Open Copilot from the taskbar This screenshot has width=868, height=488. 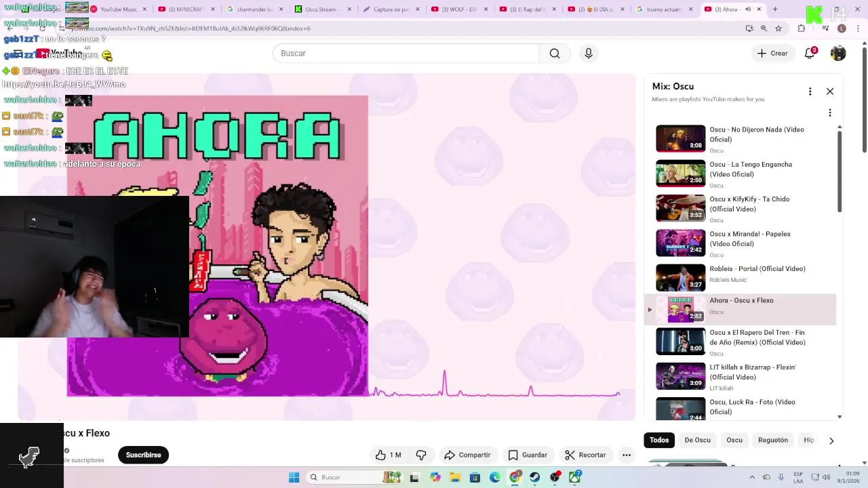point(435,477)
